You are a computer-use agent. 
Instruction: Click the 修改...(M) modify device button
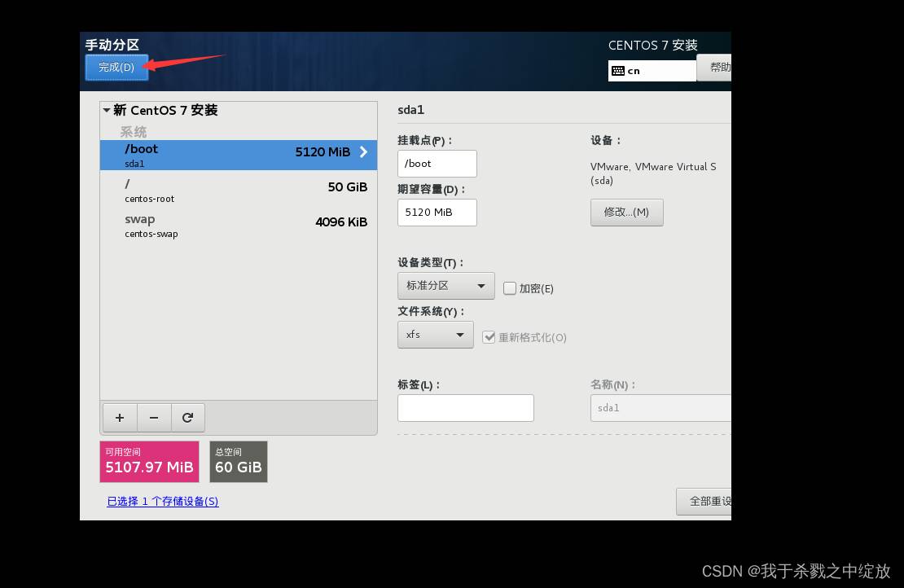coord(626,213)
